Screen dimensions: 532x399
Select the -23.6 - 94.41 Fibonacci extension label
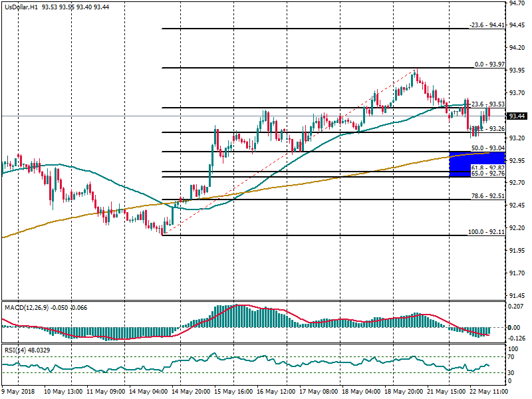tap(487, 25)
